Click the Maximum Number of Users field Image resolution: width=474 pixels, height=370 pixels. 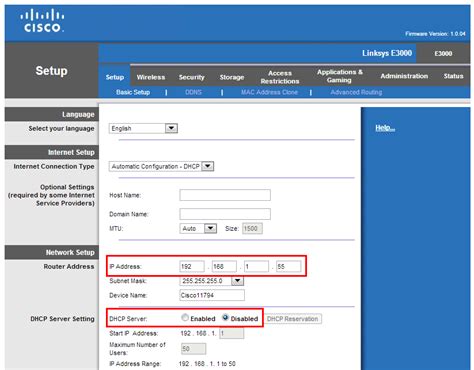(x=194, y=349)
